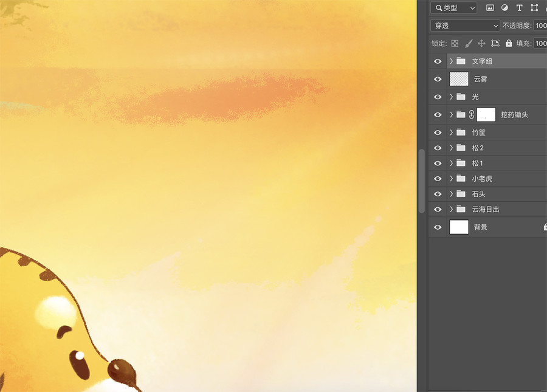Hide the 背景 layer
547x392 pixels.
tap(438, 227)
